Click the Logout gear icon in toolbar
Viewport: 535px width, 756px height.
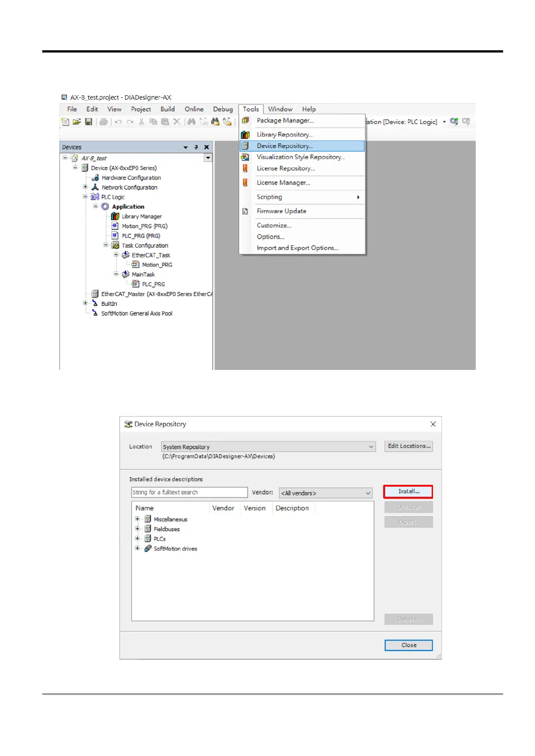click(466, 122)
